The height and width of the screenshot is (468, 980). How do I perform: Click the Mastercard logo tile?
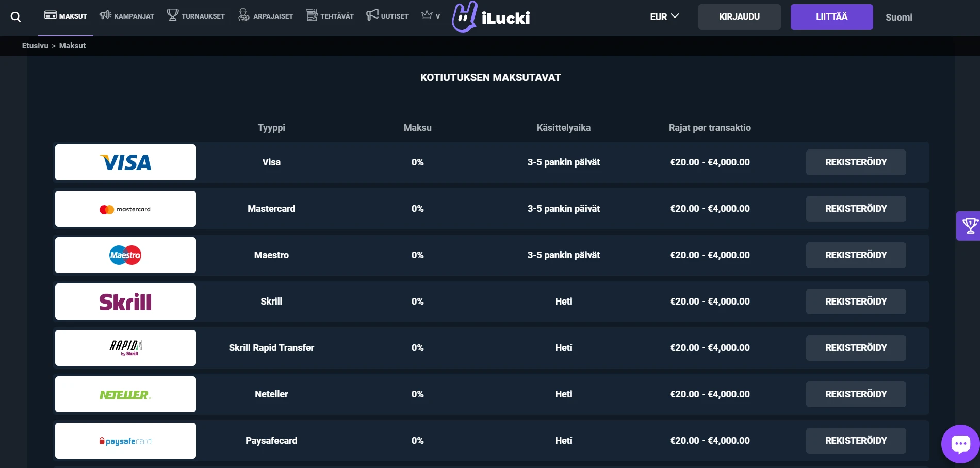(x=125, y=209)
